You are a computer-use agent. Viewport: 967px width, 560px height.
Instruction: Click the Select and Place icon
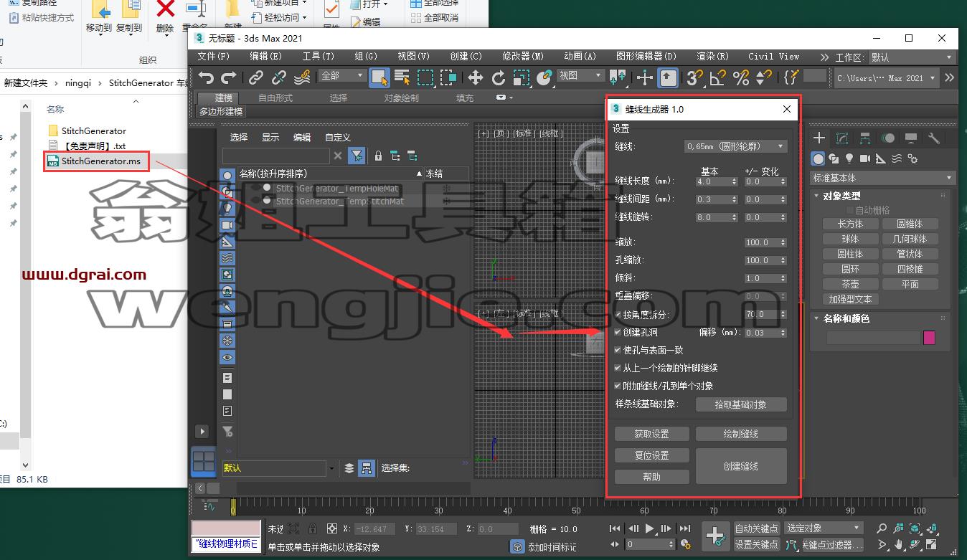pyautogui.click(x=544, y=77)
